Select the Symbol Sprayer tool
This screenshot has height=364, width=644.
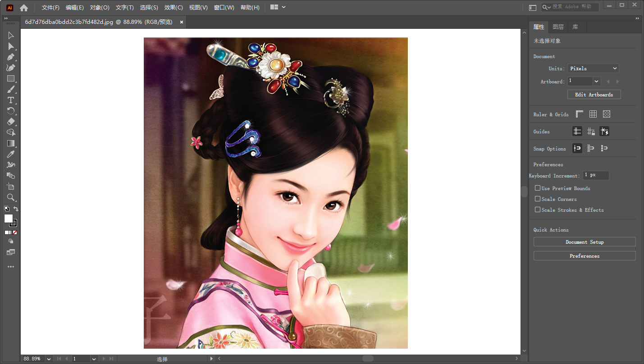click(11, 165)
